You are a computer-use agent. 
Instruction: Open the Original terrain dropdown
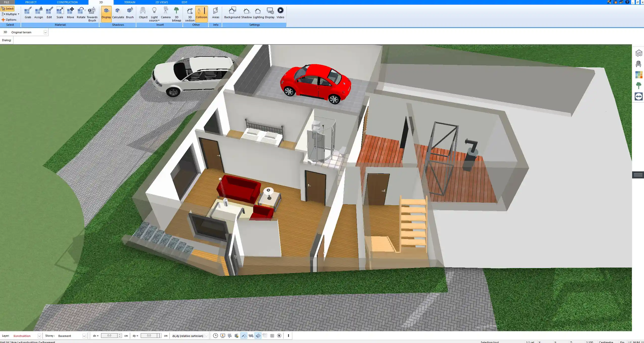pos(45,32)
